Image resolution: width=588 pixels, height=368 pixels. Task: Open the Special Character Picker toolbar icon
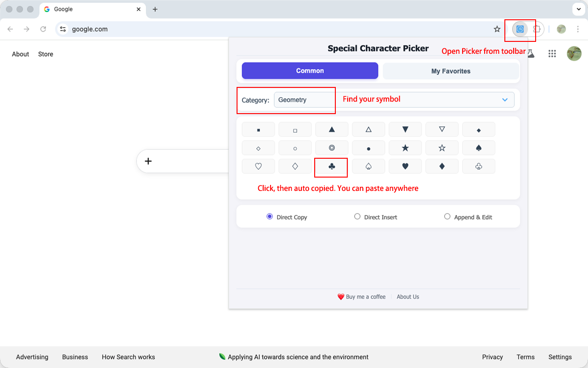point(520,29)
